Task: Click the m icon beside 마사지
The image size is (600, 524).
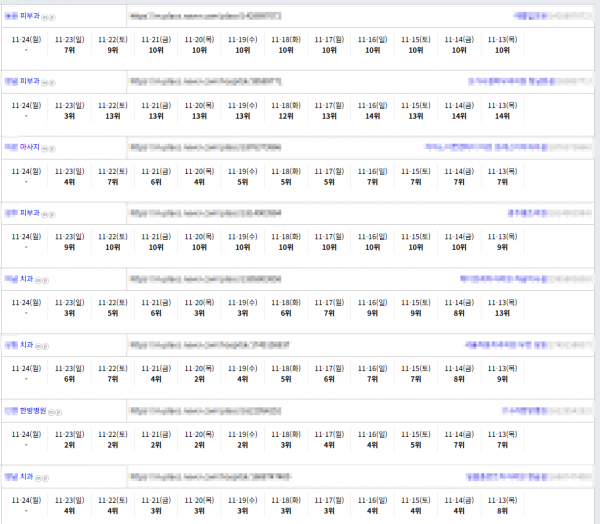Action: pyautogui.click(x=45, y=149)
